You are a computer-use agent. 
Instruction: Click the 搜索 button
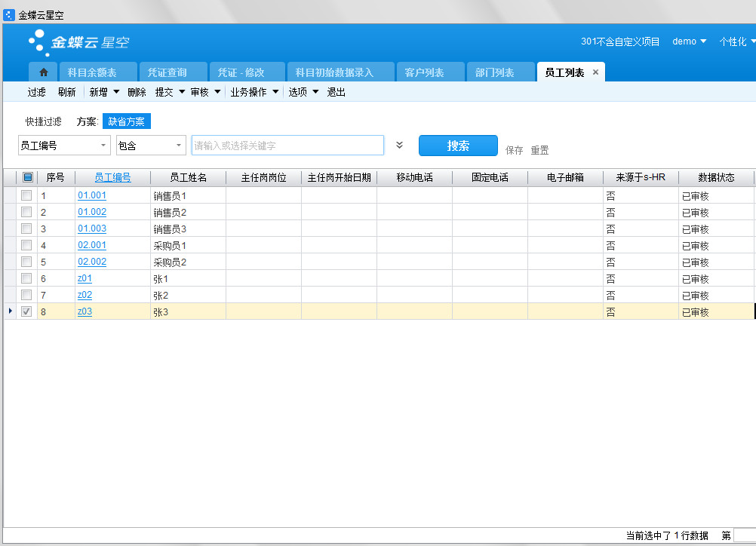click(x=458, y=146)
